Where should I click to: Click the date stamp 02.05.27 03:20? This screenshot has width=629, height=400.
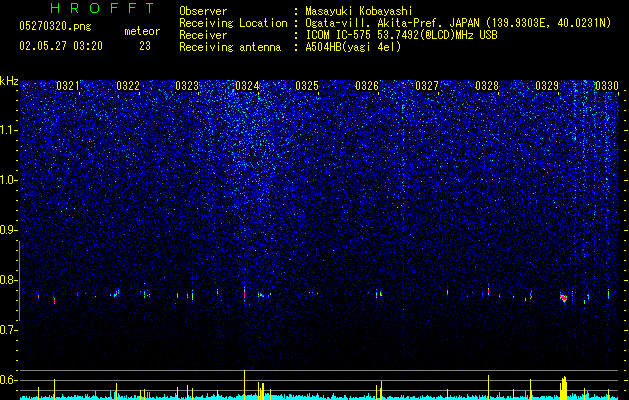[61, 46]
